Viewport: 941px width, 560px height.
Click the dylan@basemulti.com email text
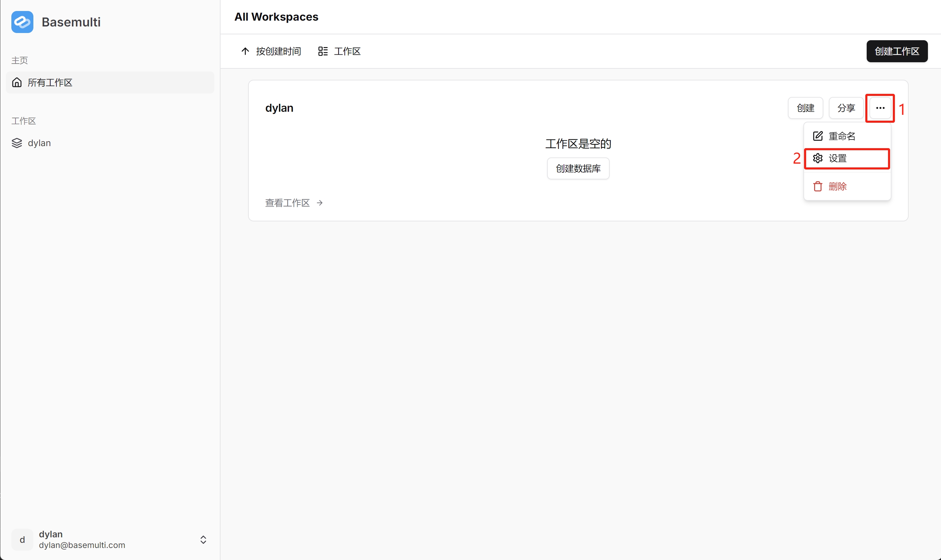(82, 545)
